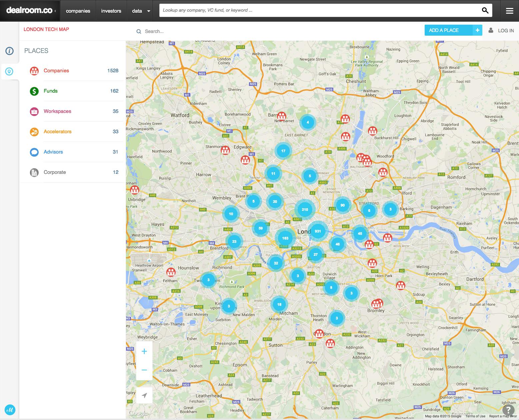Screen dimensions: 519x420
Task: Click the LOG IN link
Action: click(506, 30)
